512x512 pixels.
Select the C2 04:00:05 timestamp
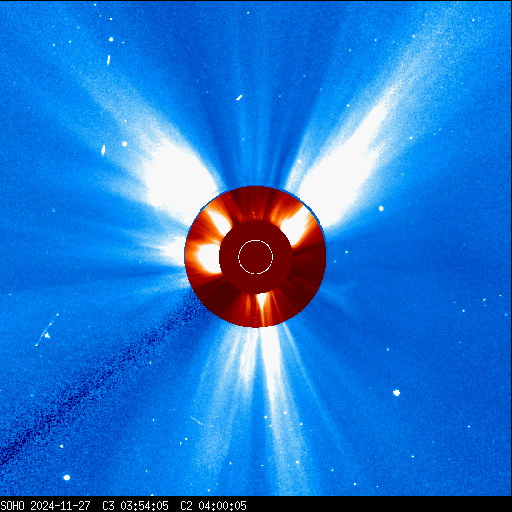(213, 506)
